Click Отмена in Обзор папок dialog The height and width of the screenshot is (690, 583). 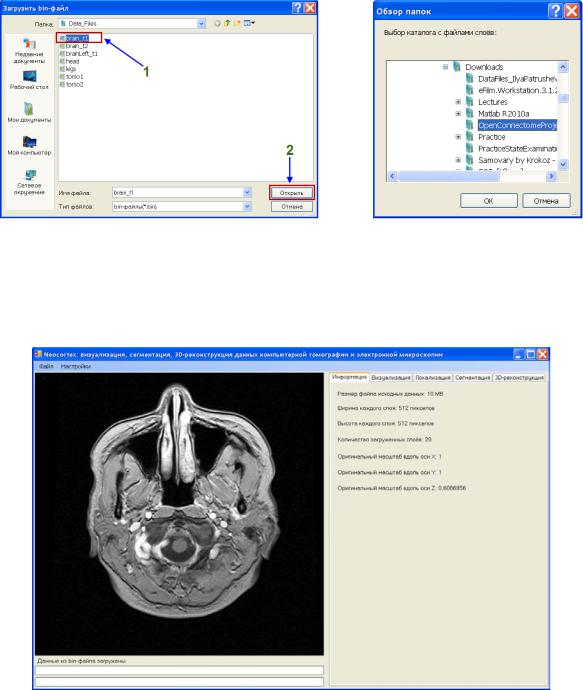point(546,201)
